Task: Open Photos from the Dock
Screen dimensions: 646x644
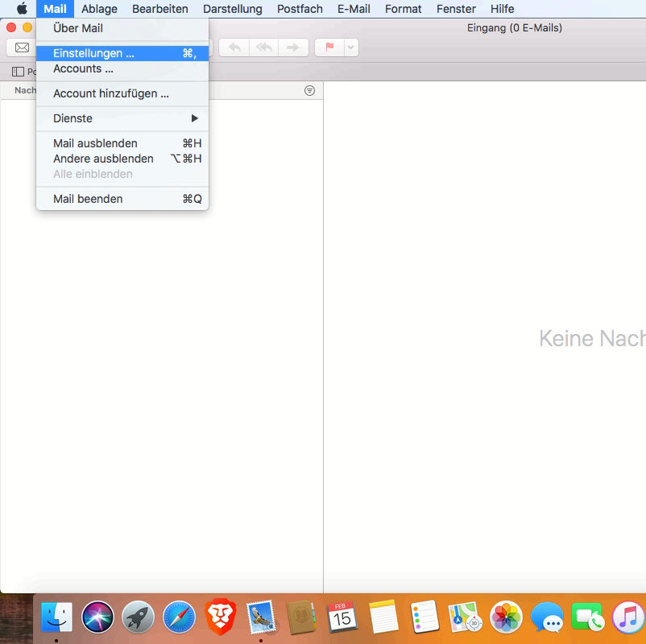Action: tap(506, 617)
